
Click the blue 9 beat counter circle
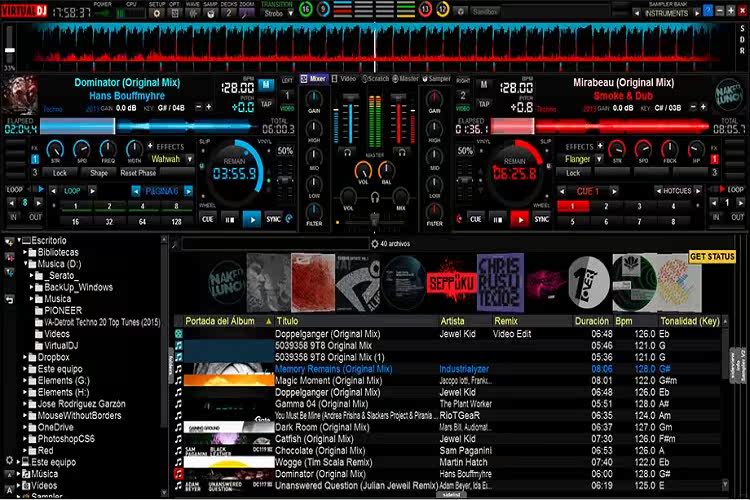click(324, 9)
